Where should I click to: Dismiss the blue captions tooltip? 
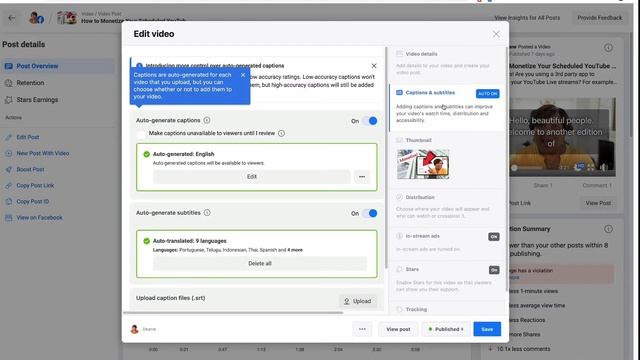243,75
